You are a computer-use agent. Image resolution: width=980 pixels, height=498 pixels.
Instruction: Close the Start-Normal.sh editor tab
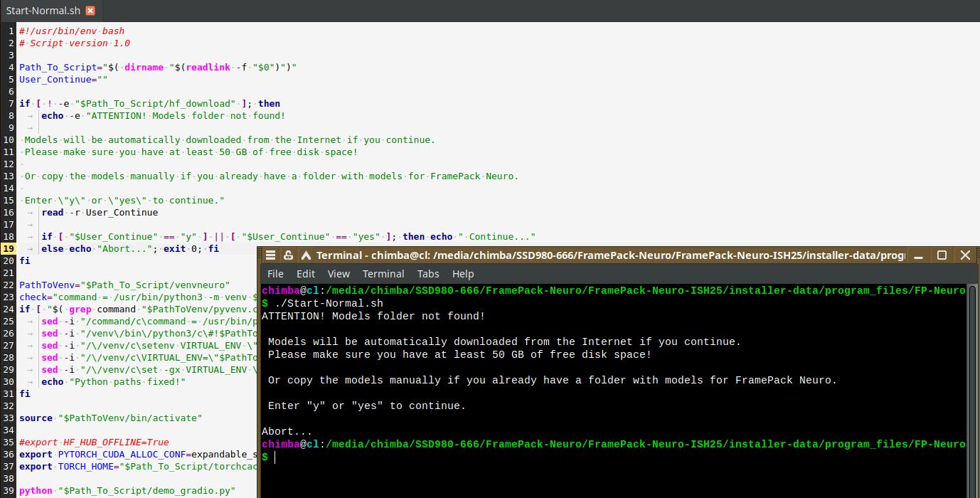(x=90, y=11)
